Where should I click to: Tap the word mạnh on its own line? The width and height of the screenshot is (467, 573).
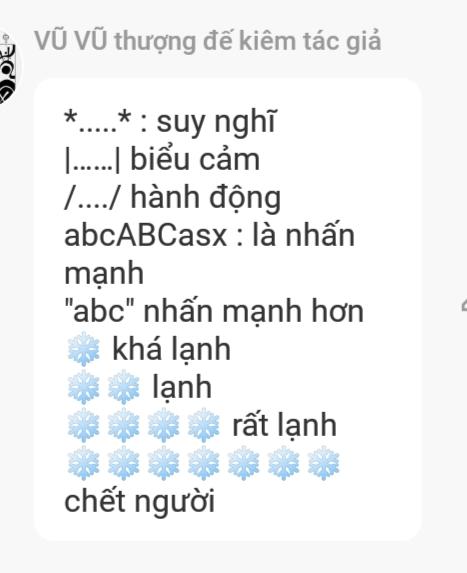[x=104, y=274]
